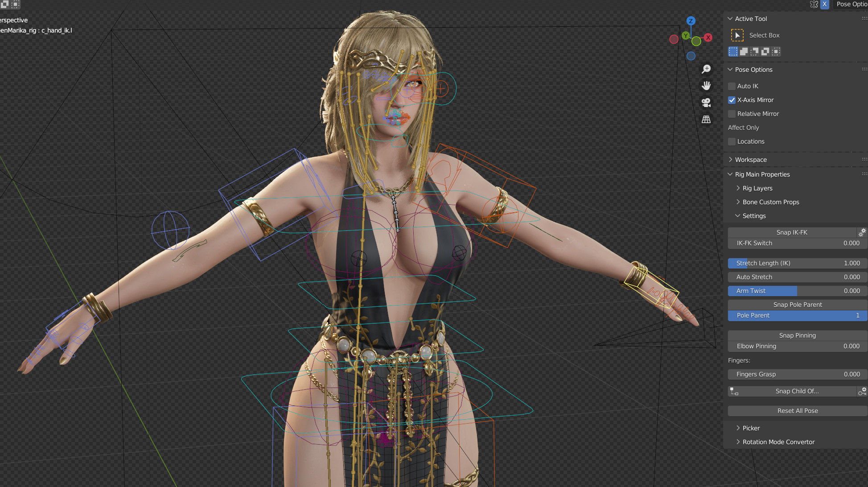Enable the Relative Mirror checkbox
The width and height of the screenshot is (868, 487).
732,114
